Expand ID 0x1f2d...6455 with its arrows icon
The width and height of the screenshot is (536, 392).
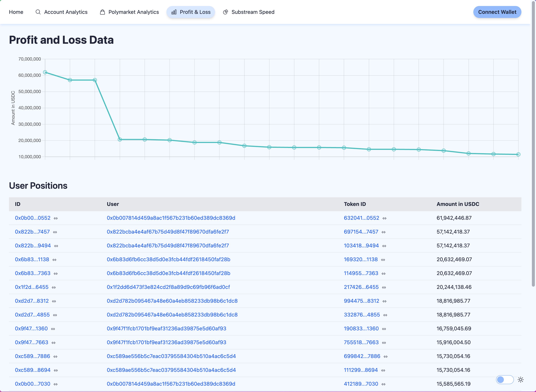[54, 287]
